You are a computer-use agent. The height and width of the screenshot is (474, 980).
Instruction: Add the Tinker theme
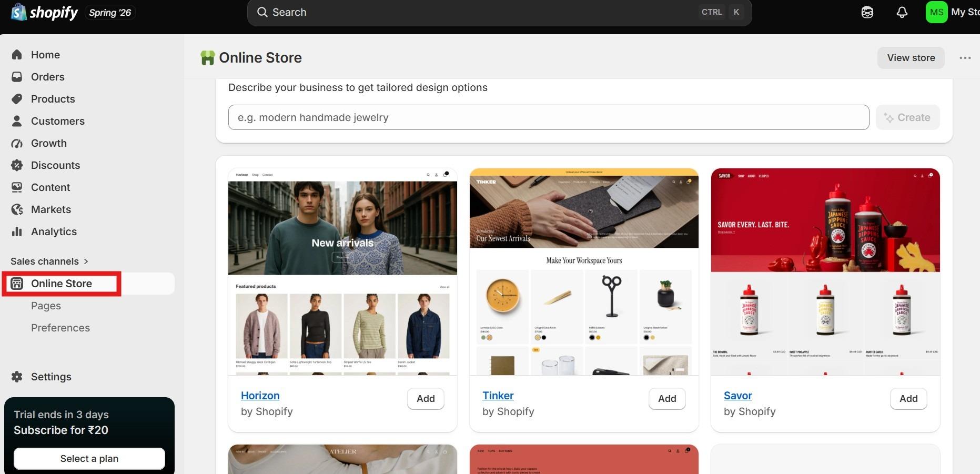pos(667,399)
